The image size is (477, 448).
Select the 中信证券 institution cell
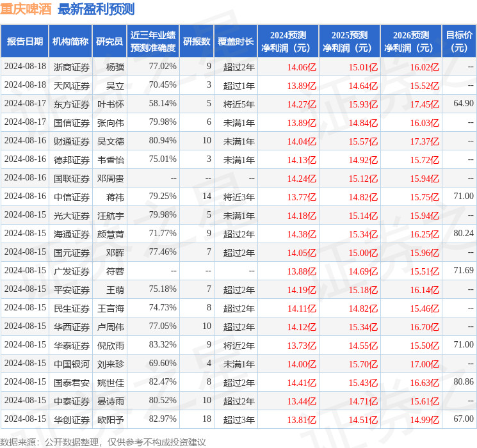click(72, 197)
